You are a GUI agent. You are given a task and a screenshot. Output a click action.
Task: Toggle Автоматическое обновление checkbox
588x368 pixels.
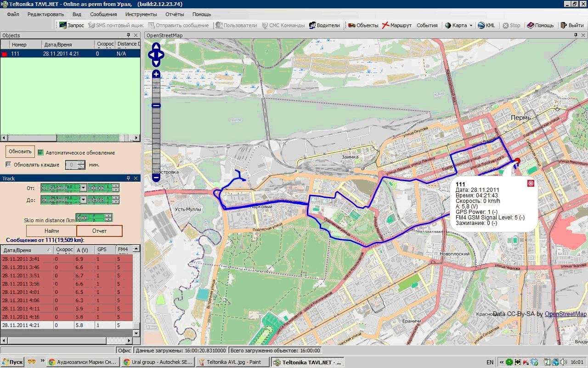coord(40,152)
